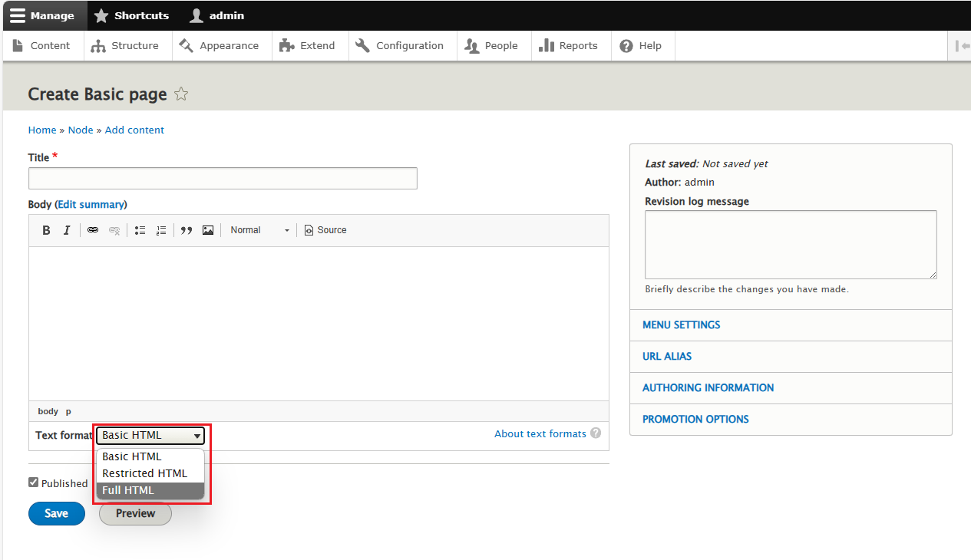Open the Manage hamburger menu
The width and height of the screenshot is (971, 560).
pyautogui.click(x=42, y=15)
